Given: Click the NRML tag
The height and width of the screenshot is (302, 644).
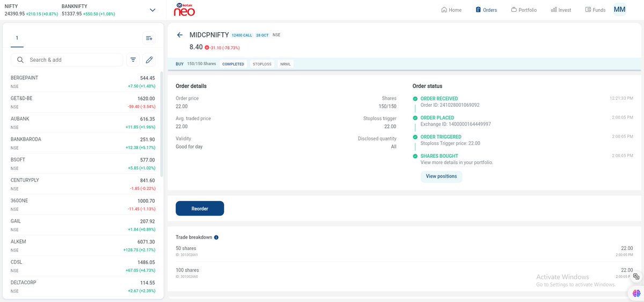Looking at the screenshot, I should pos(286,64).
